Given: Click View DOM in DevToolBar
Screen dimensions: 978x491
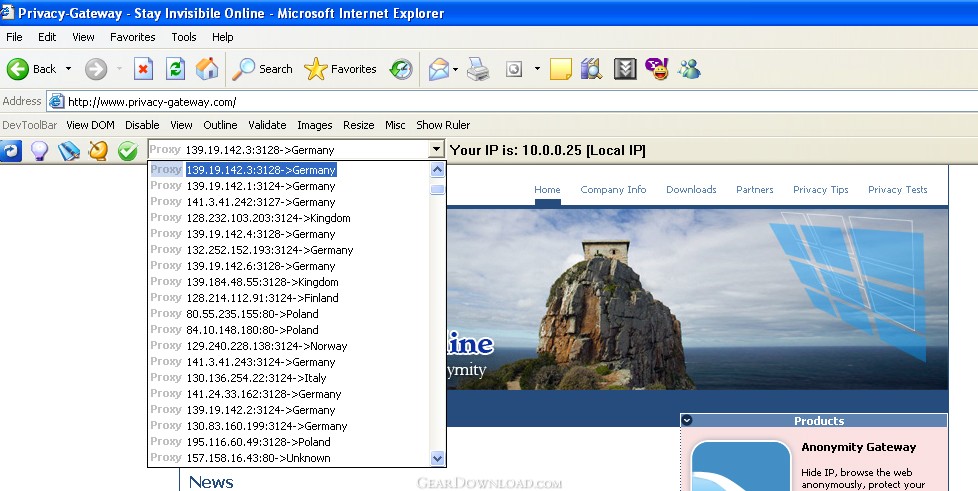Looking at the screenshot, I should click(x=90, y=125).
